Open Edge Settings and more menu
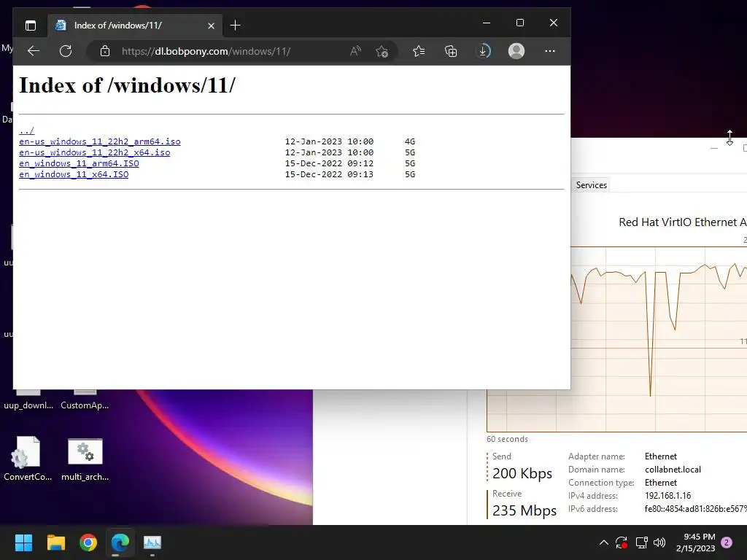 coord(550,51)
